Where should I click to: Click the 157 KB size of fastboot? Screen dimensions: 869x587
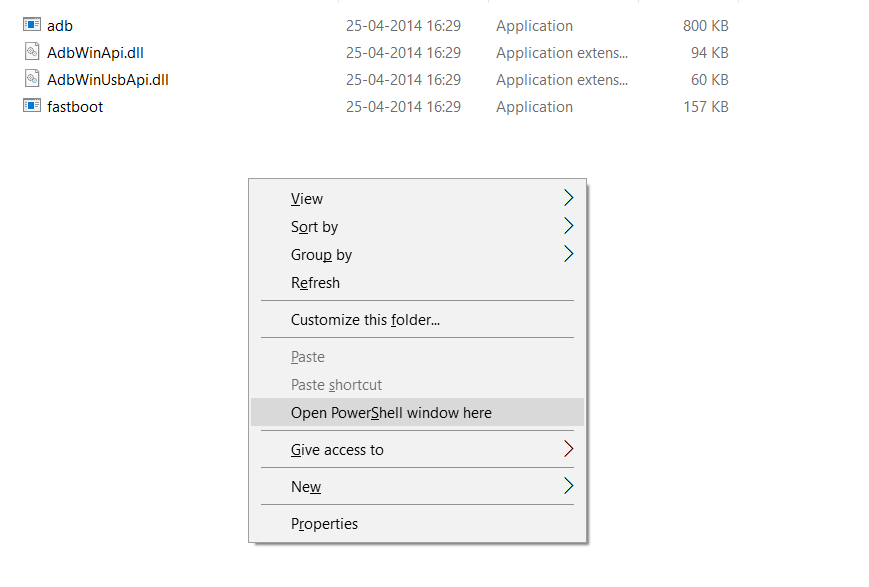[x=706, y=106]
